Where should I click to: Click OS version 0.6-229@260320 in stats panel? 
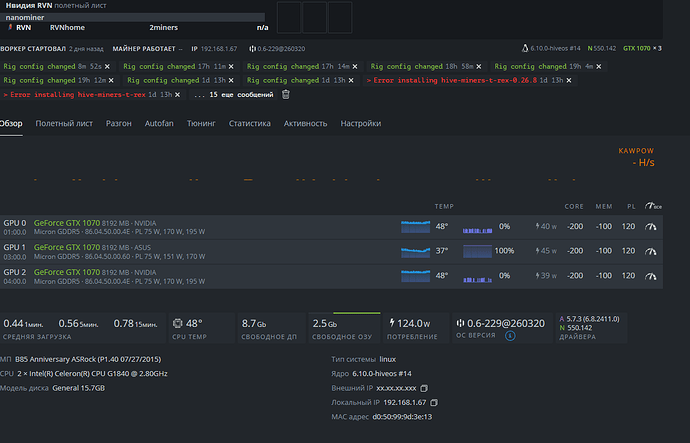506,324
